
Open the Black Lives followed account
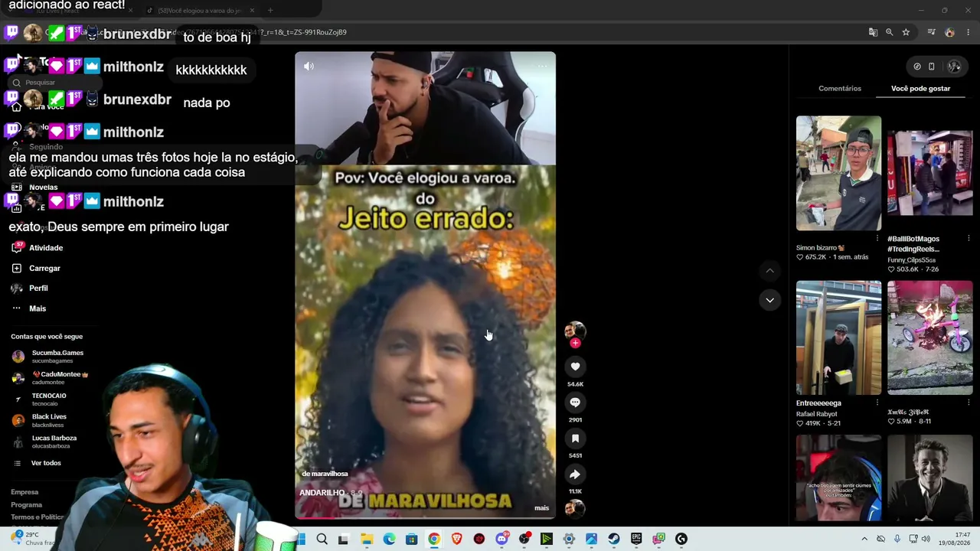pos(39,420)
